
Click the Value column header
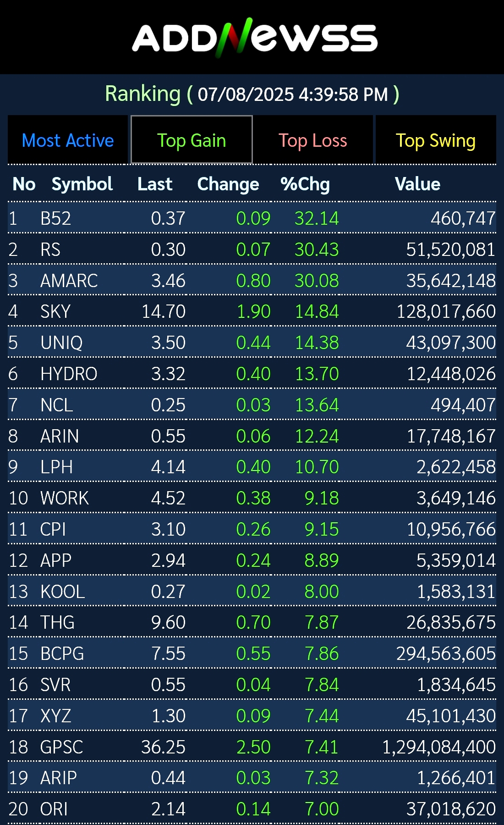[x=417, y=184]
